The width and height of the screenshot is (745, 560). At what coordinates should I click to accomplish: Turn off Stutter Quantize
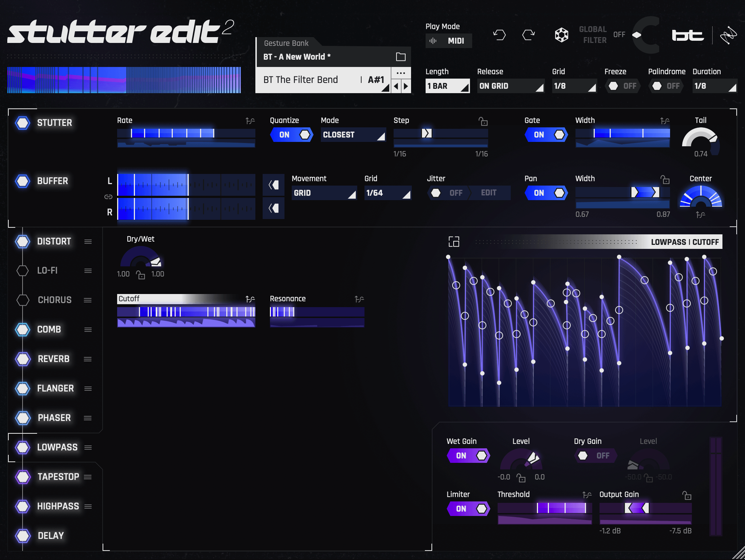pyautogui.click(x=291, y=135)
